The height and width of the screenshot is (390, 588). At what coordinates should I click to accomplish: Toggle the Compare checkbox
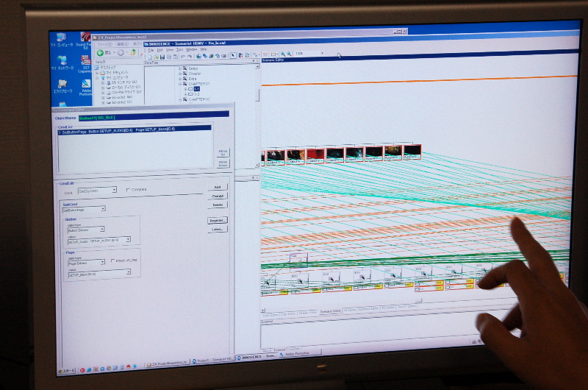pyautogui.click(x=129, y=190)
